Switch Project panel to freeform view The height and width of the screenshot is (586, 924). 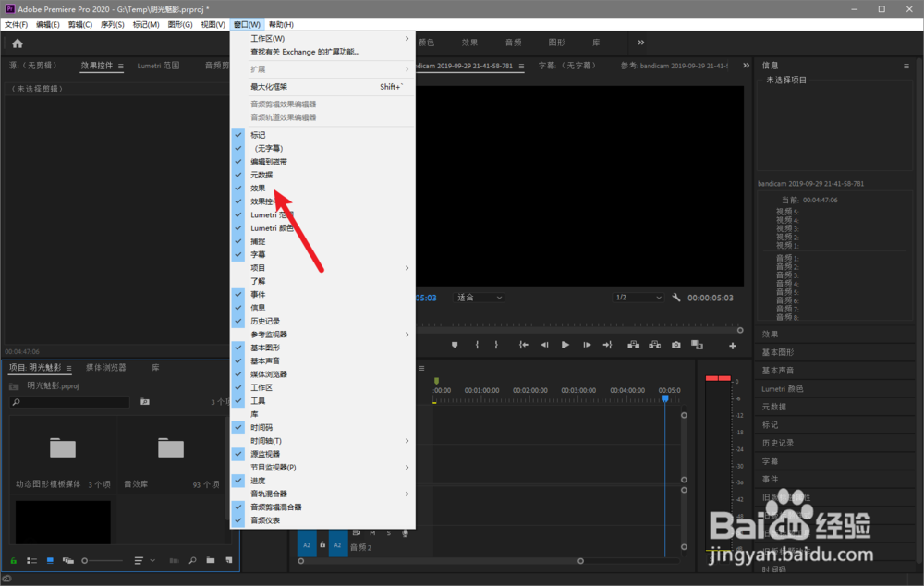(x=68, y=561)
